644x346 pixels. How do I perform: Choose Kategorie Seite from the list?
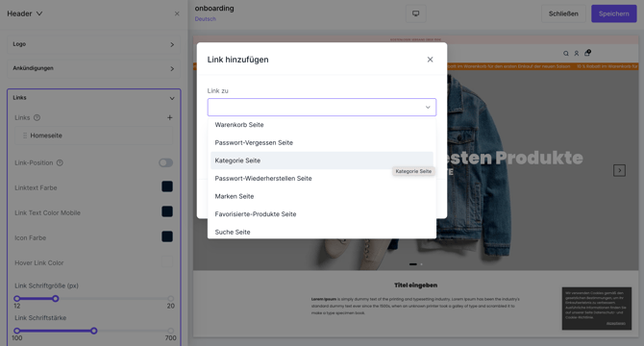pyautogui.click(x=322, y=161)
